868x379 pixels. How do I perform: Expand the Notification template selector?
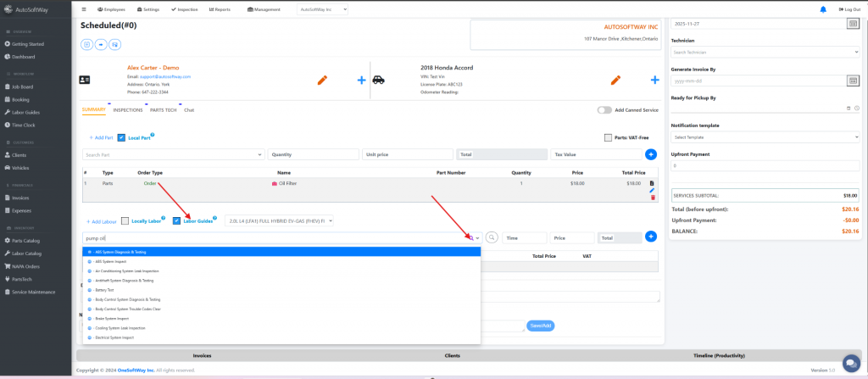[765, 137]
